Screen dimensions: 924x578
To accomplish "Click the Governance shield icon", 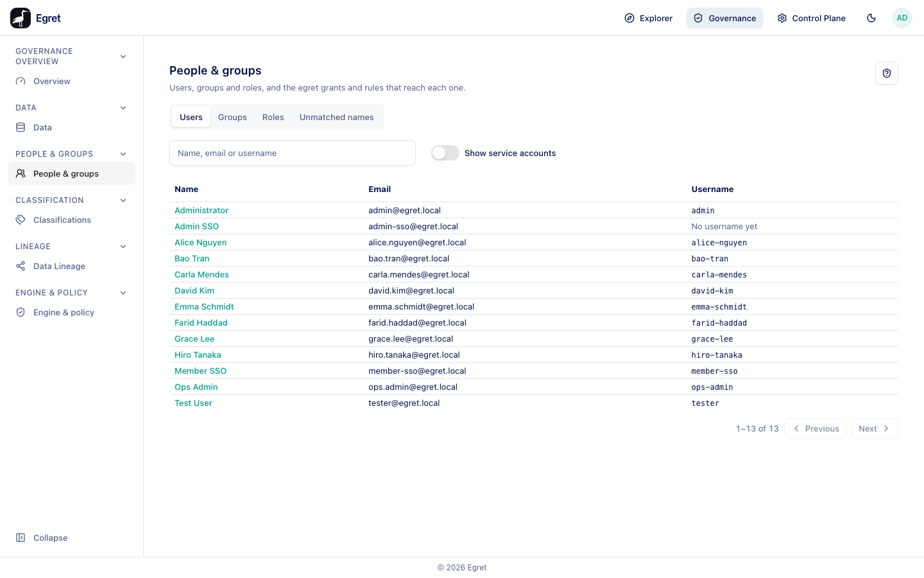I will 698,18.
